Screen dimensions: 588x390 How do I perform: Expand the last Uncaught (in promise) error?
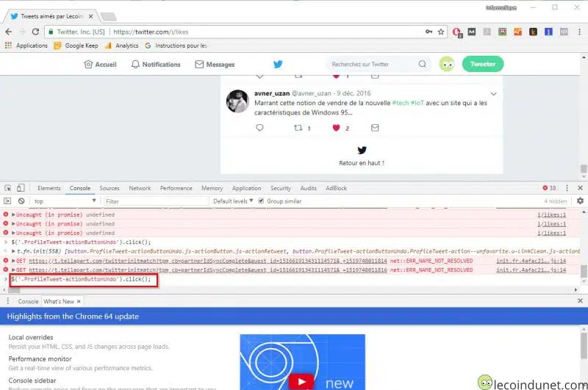tap(13, 233)
